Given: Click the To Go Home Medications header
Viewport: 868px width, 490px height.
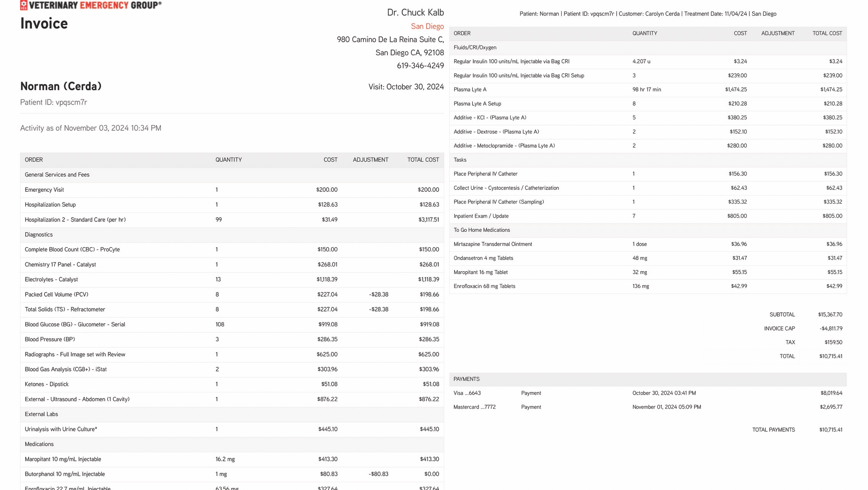Looking at the screenshot, I should [482, 230].
